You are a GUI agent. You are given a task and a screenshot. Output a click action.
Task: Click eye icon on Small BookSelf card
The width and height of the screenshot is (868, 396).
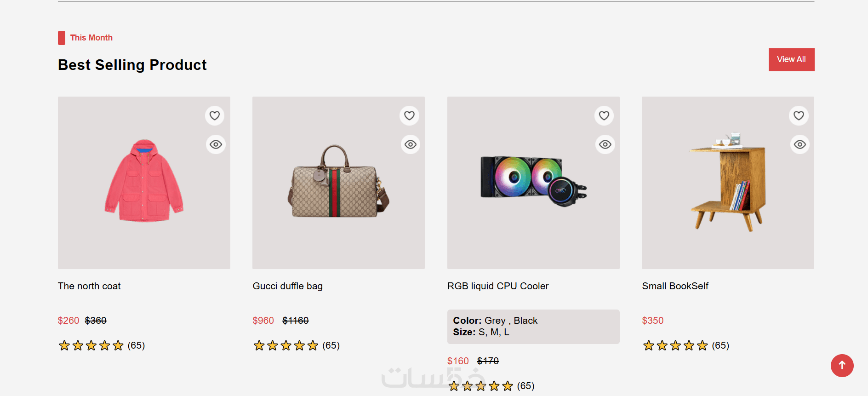pos(799,144)
